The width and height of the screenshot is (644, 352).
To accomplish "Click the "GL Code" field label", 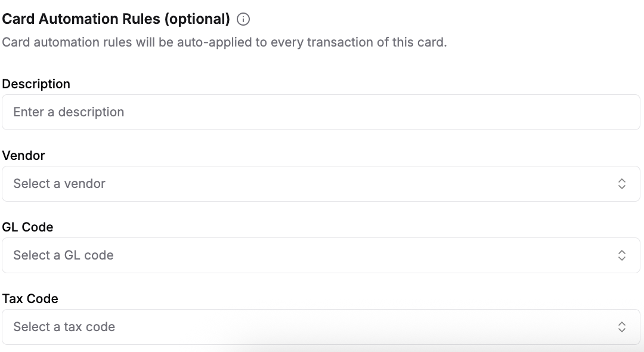I will pos(28,227).
